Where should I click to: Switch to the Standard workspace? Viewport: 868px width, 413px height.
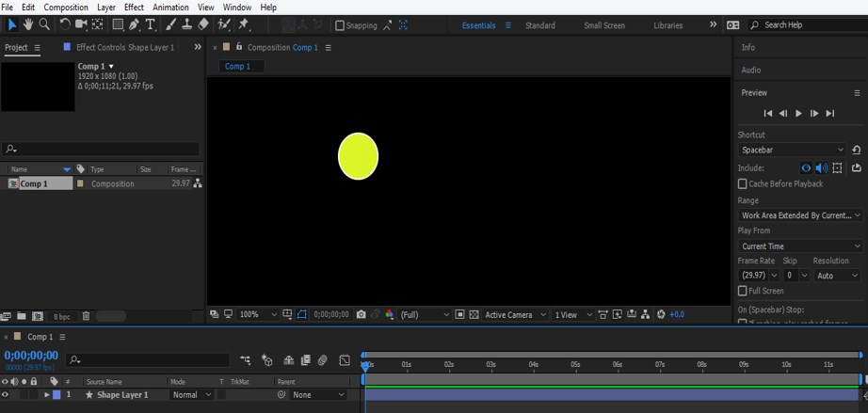click(x=539, y=25)
